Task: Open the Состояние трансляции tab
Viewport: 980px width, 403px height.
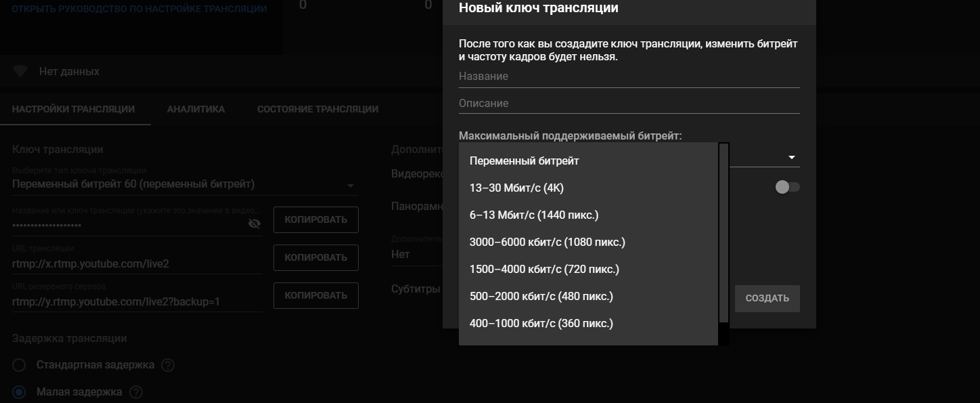Action: (x=317, y=109)
